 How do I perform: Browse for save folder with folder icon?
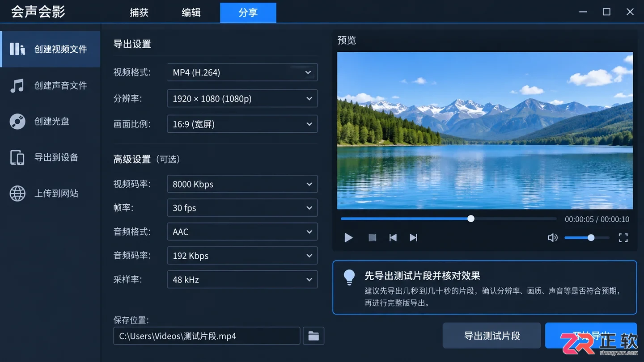[x=314, y=336]
